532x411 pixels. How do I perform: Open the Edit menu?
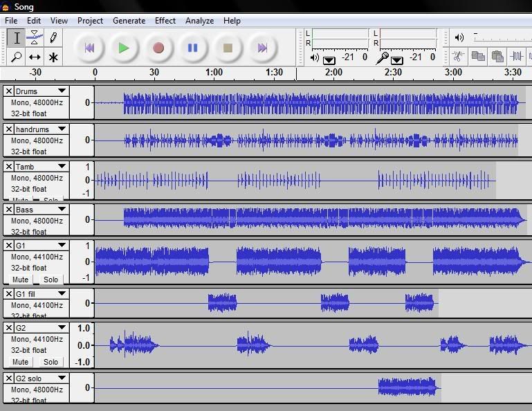(34, 21)
